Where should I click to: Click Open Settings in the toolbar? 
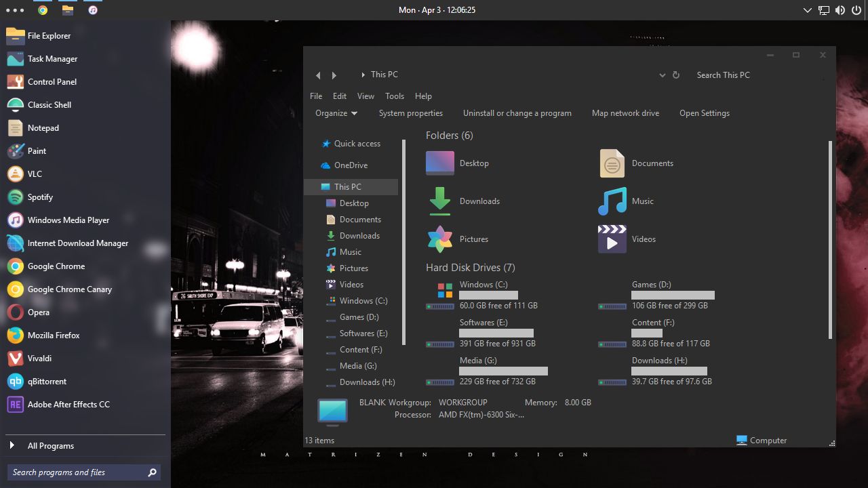tap(704, 113)
